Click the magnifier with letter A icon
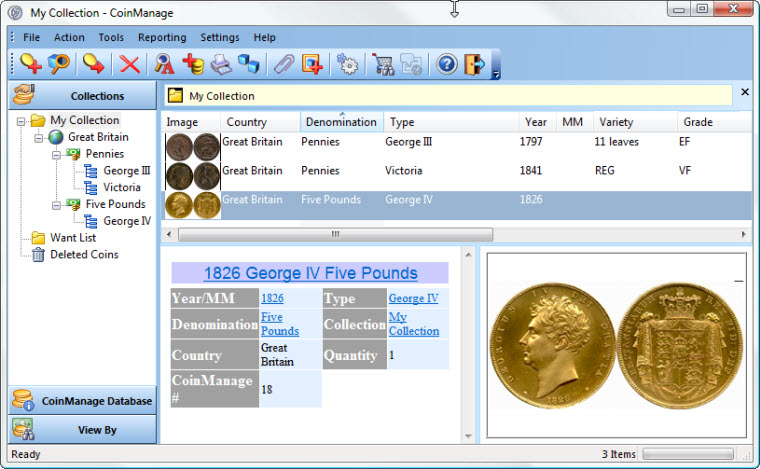Viewport: 760px width, 469px height. pos(164,64)
